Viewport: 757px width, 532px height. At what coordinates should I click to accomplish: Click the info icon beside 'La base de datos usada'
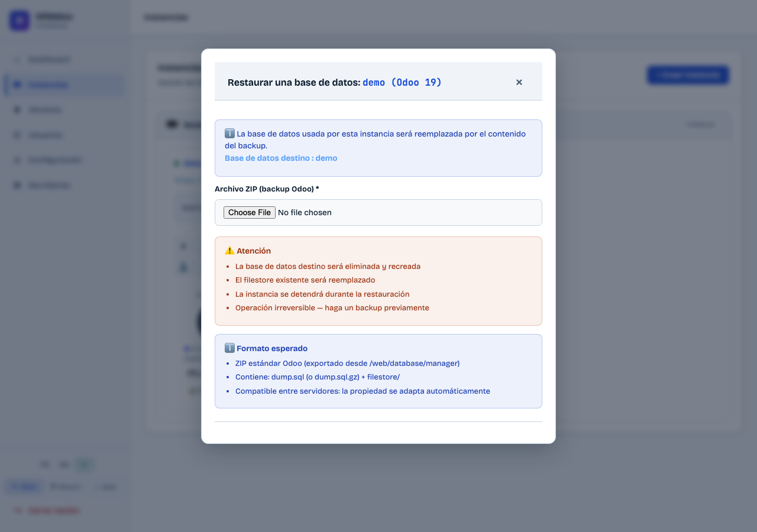pos(230,134)
